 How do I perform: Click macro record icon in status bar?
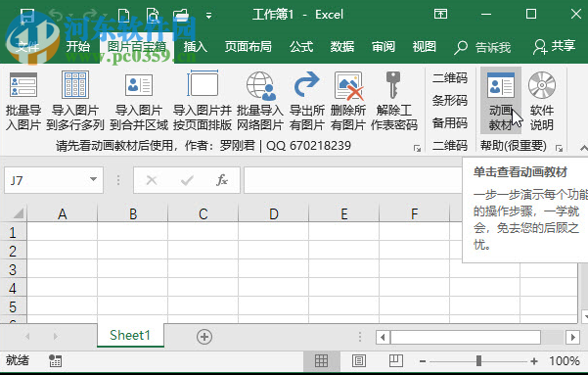(55, 361)
